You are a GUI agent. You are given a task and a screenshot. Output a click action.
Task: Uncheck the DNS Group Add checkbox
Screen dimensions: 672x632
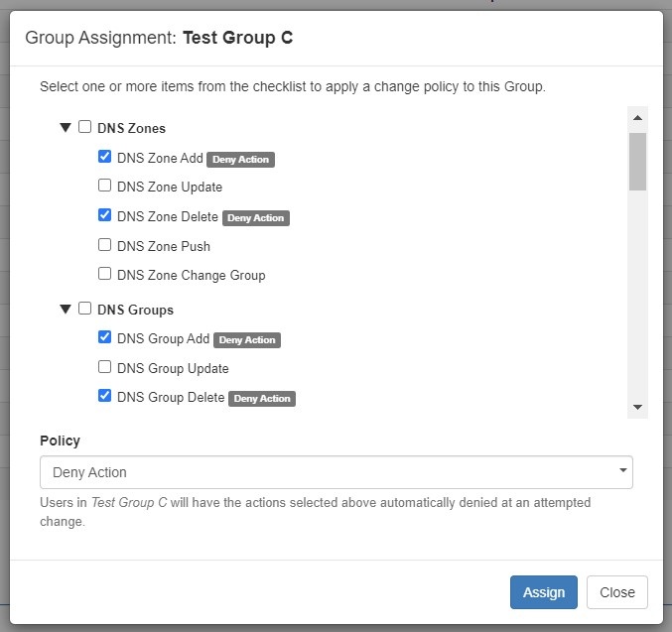point(104,337)
